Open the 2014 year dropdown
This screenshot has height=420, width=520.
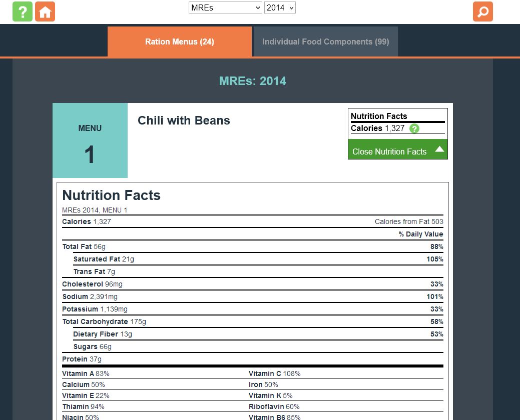(280, 7)
